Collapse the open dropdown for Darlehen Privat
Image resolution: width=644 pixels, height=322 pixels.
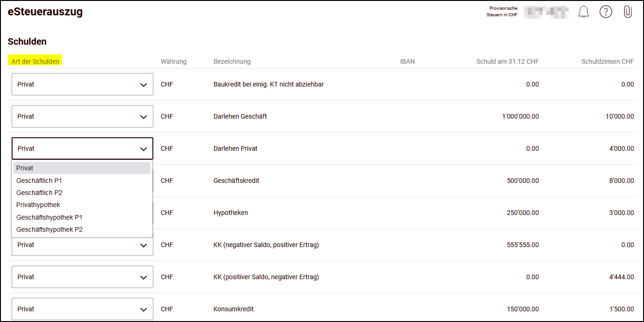coord(82,148)
